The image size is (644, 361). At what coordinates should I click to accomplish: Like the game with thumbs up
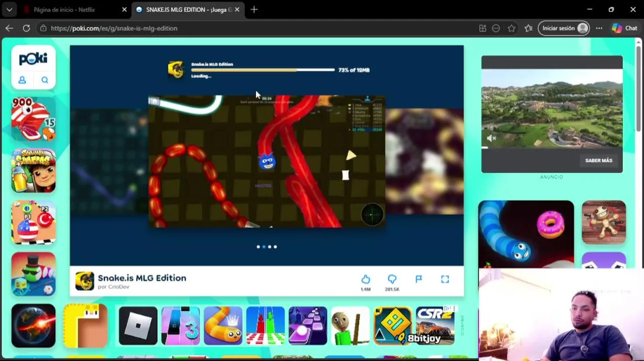click(366, 279)
